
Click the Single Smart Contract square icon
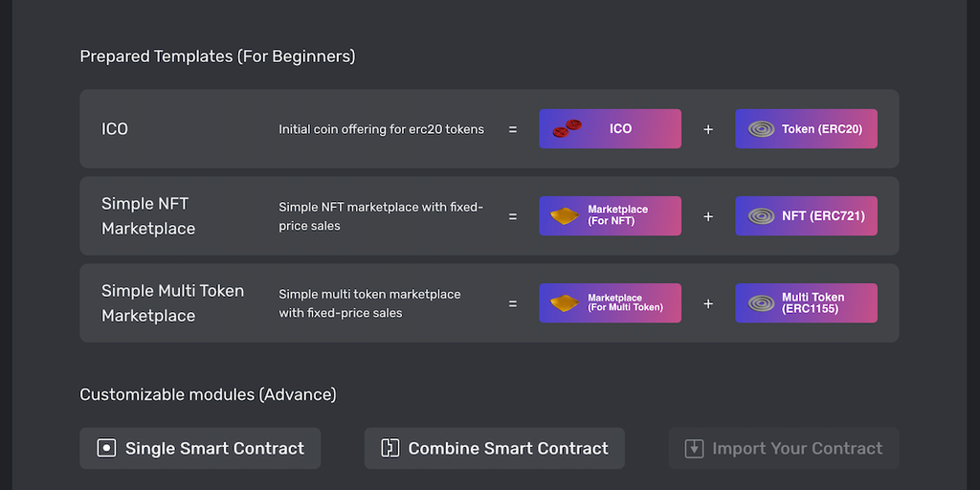tap(106, 448)
